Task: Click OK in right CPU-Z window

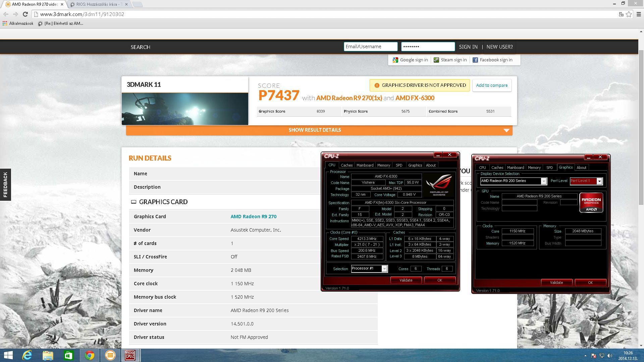Action: click(590, 283)
